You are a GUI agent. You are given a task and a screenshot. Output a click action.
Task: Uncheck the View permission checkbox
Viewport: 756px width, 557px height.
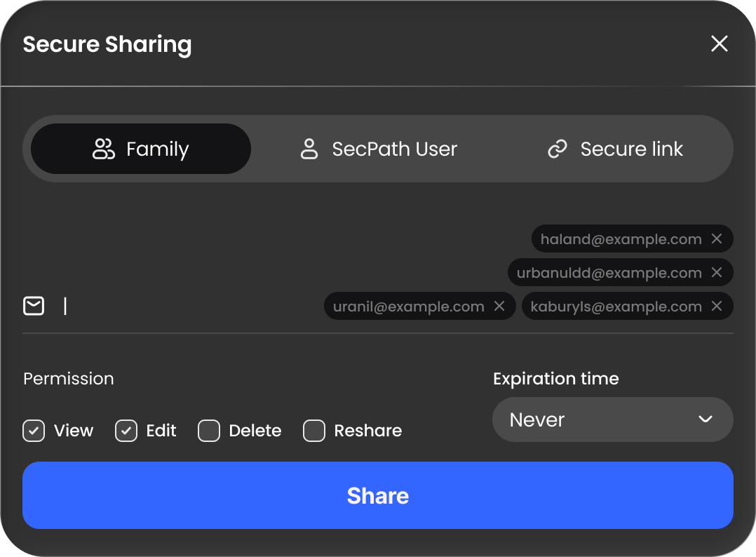click(x=34, y=431)
